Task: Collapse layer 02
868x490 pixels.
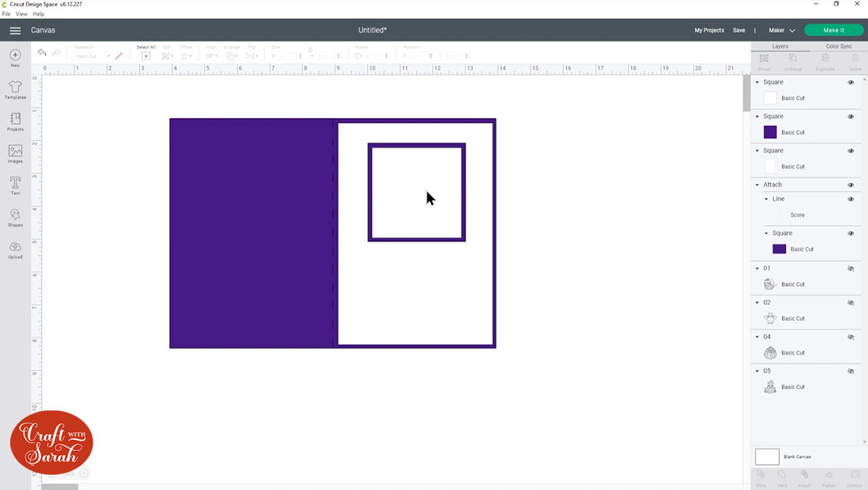Action: (757, 303)
